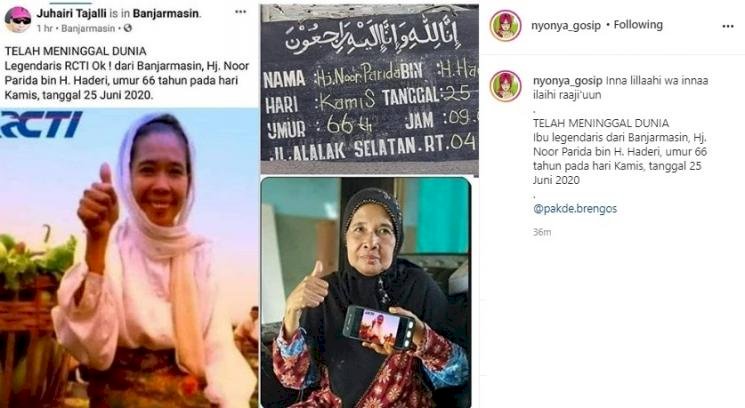This screenshot has width=745, height=408.
Task: Click the public globe icon beside Banjarmasin
Action: [127, 28]
